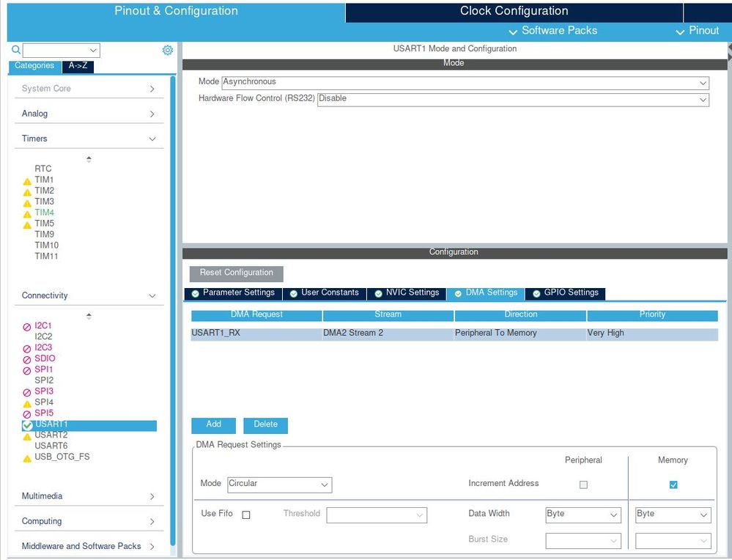Click the warning icon beside USB_OTG_FS

27,458
